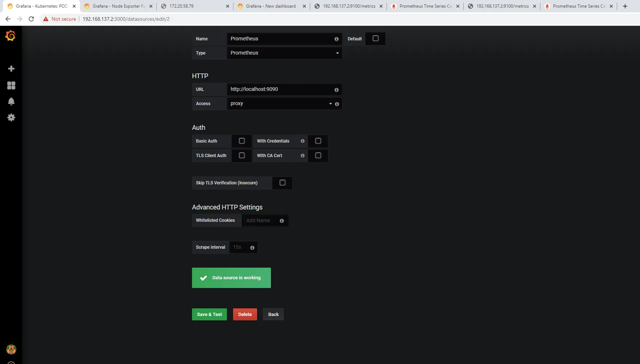640x364 pixels.
Task: Enable Basic Auth checkbox
Action: [242, 141]
